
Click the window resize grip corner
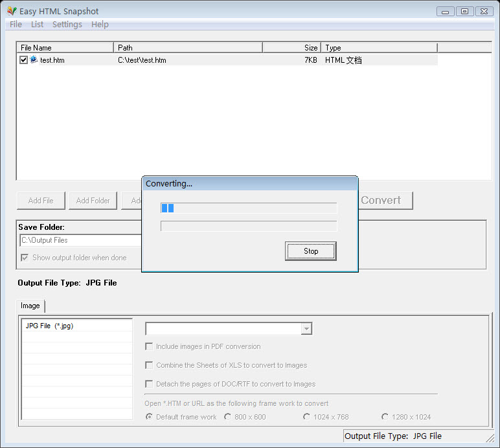(490, 438)
